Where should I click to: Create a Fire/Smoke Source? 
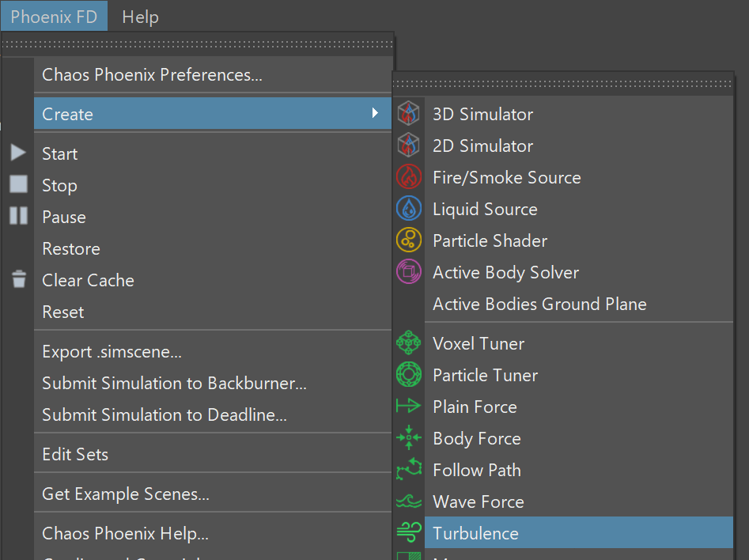[x=578, y=177]
